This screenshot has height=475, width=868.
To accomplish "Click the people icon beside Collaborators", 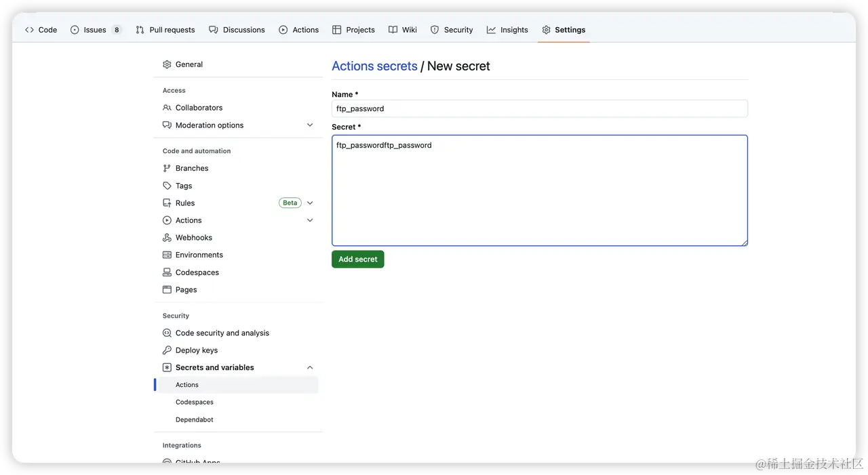I will pyautogui.click(x=167, y=108).
